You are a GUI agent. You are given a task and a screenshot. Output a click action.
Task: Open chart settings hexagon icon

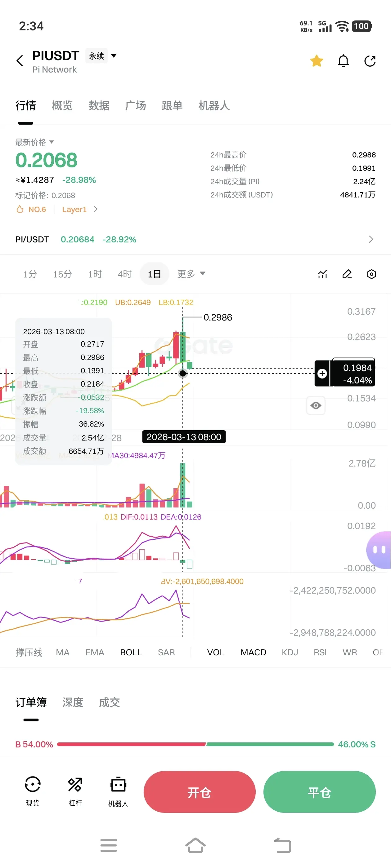click(371, 274)
